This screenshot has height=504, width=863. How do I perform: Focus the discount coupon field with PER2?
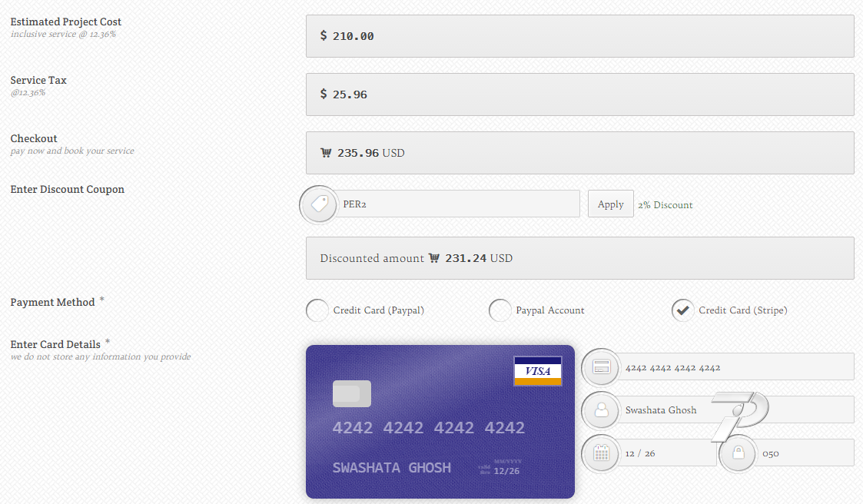click(456, 204)
